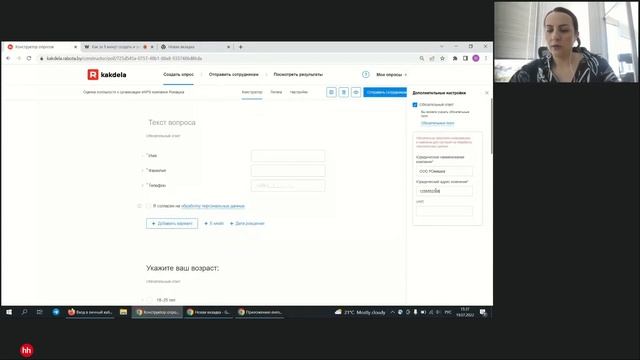Add the 'Дата рождения' field link
This screenshot has width=640, height=360.
247,224
